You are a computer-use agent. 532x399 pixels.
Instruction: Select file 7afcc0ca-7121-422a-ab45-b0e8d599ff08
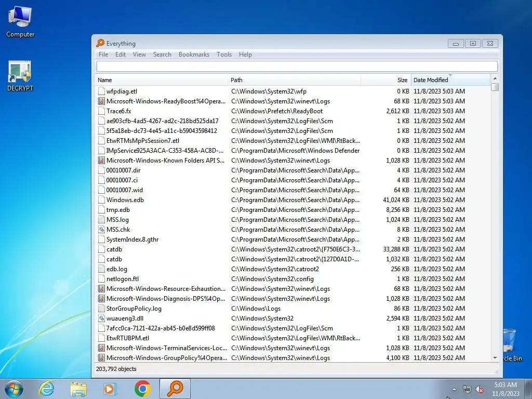click(161, 328)
